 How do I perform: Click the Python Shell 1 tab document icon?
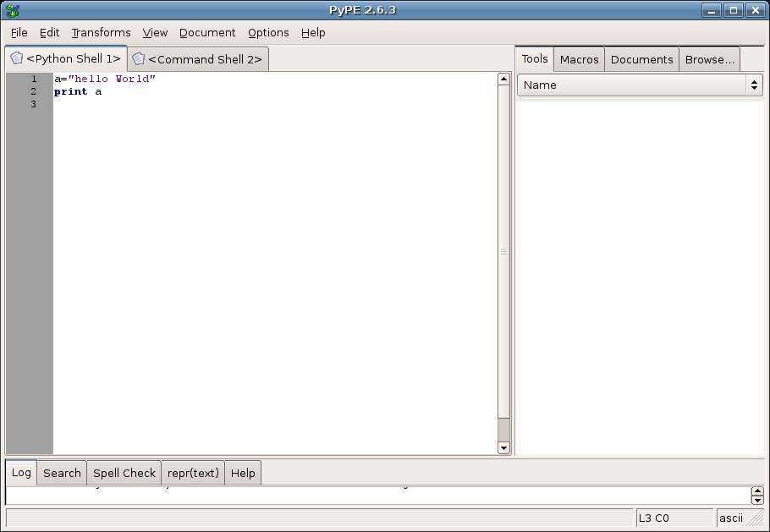pos(17,58)
